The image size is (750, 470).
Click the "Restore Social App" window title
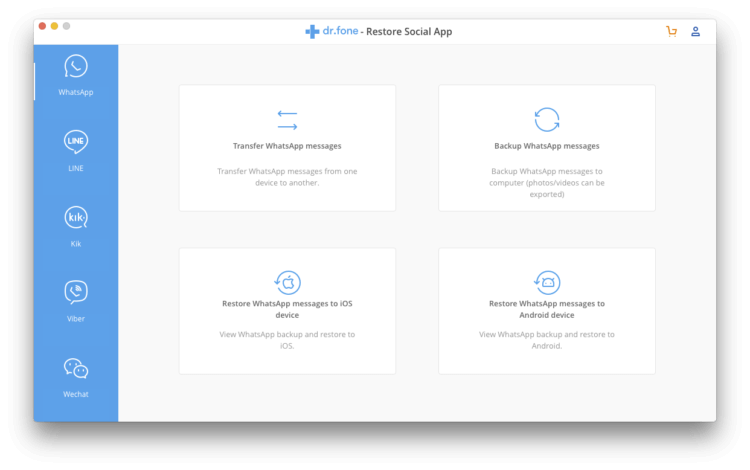(409, 32)
